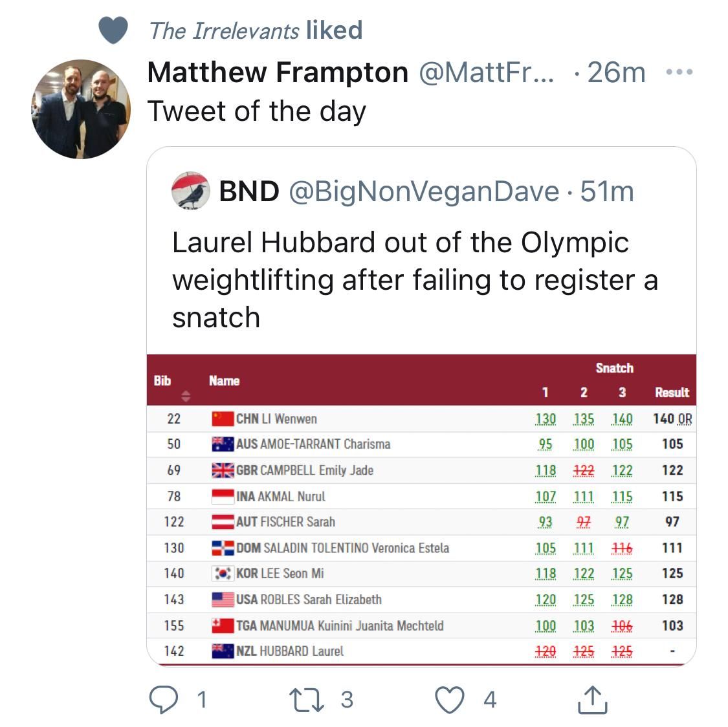Click the China flag icon
Screen dimensions: 728x727
point(223,418)
